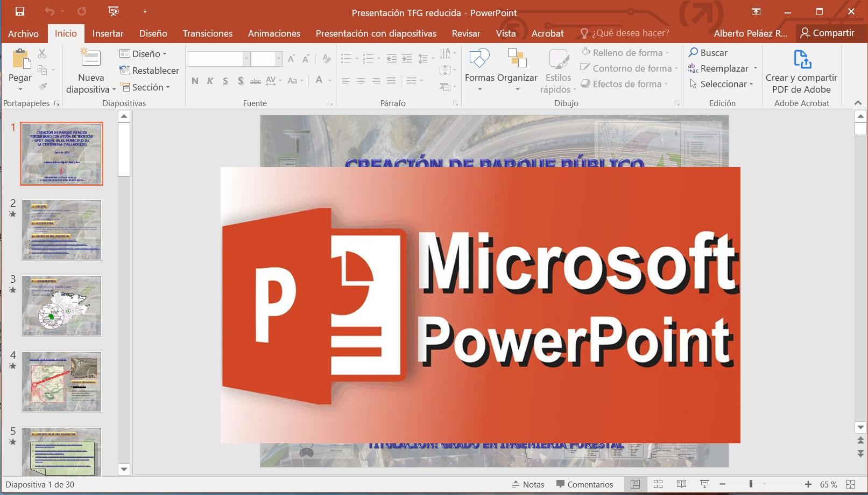Click zoom out minus button
The width and height of the screenshot is (868, 495).
coord(722,484)
